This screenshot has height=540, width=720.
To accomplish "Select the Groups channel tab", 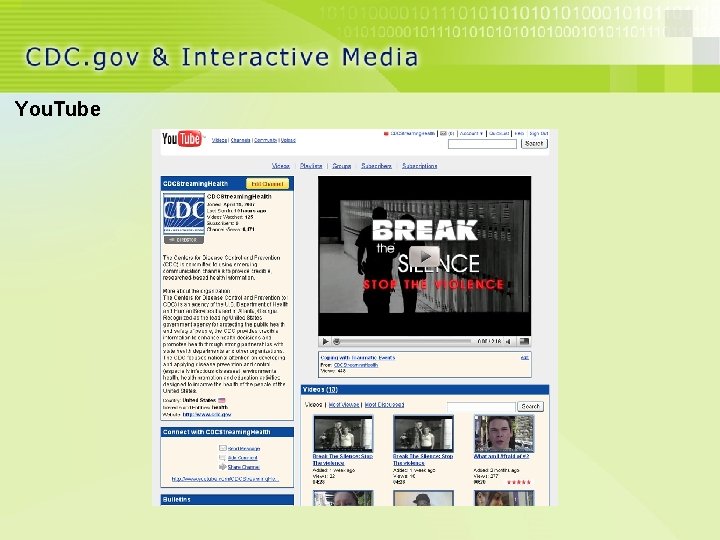I will pos(341,166).
